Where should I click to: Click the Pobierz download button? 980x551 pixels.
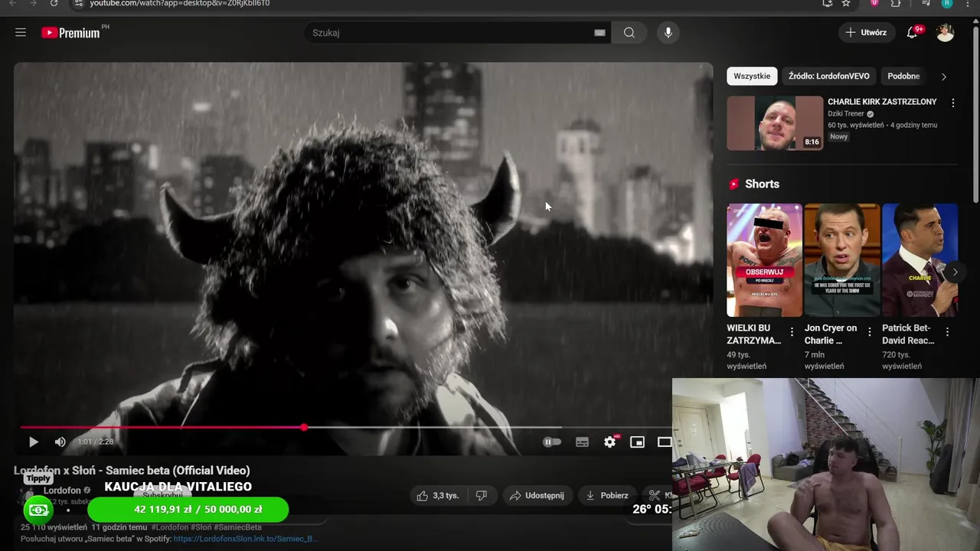click(x=606, y=495)
